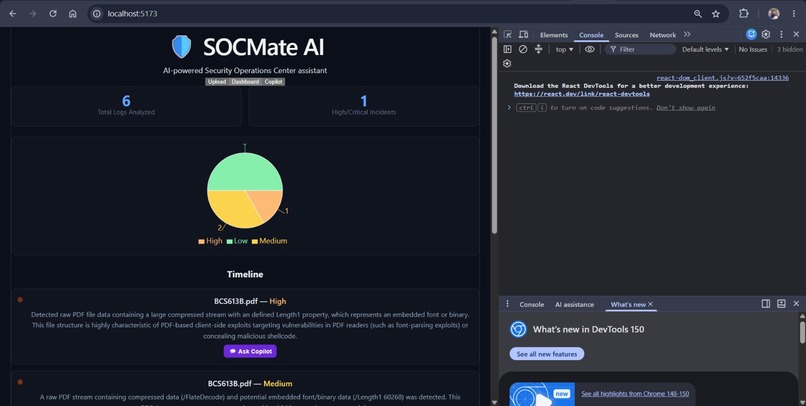Screen dimensions: 806x406
Task: Open the Default levels dropdown
Action: [705, 49]
